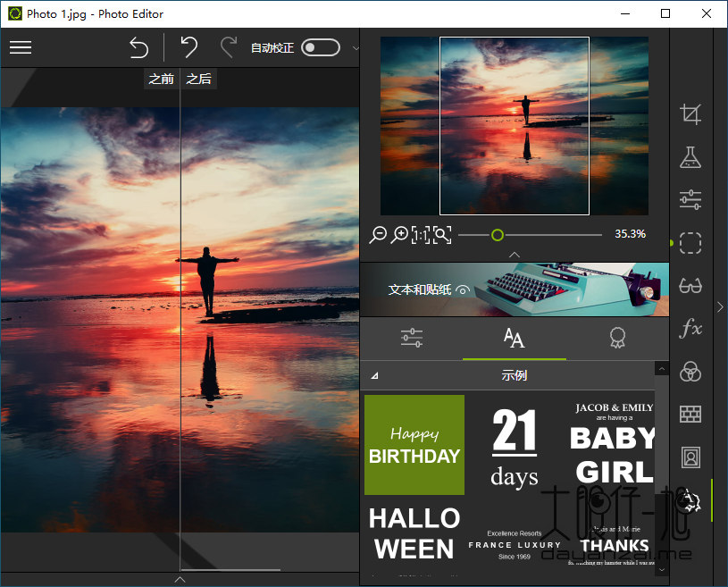Viewport: 728px width, 587px height.
Task: Choose the Baby Girl text sample
Action: click(613, 444)
